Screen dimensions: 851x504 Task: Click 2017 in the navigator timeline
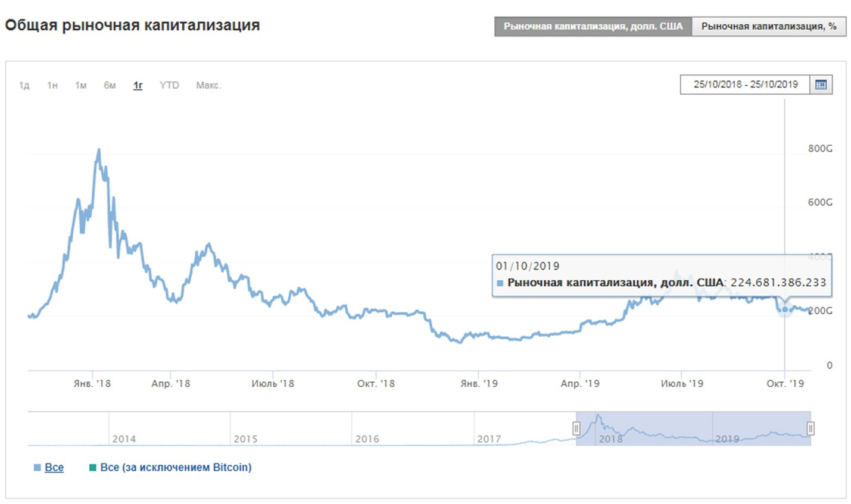click(x=489, y=439)
